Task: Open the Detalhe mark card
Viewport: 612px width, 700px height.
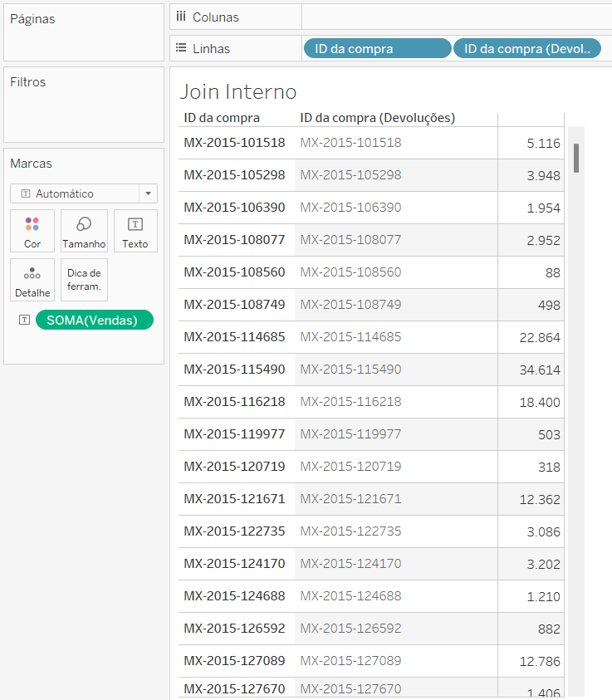Action: point(32,280)
